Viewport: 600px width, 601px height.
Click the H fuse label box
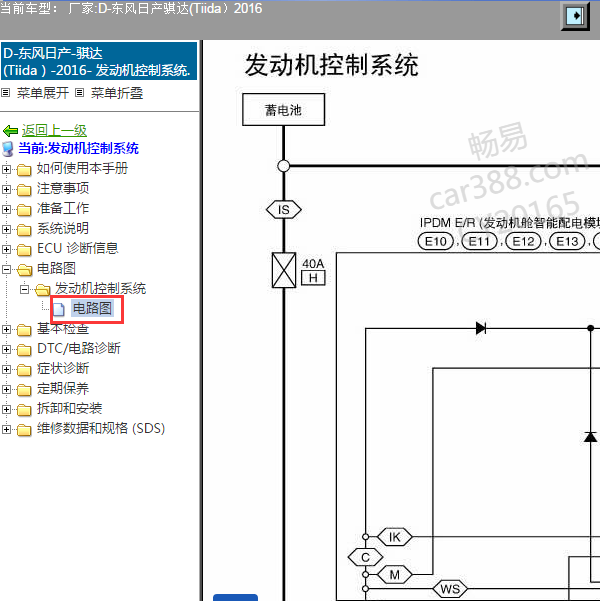coord(313,278)
